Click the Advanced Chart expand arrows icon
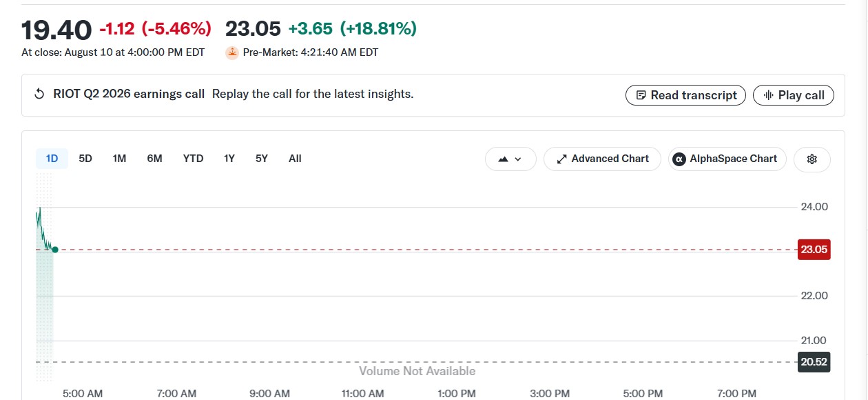 click(561, 159)
